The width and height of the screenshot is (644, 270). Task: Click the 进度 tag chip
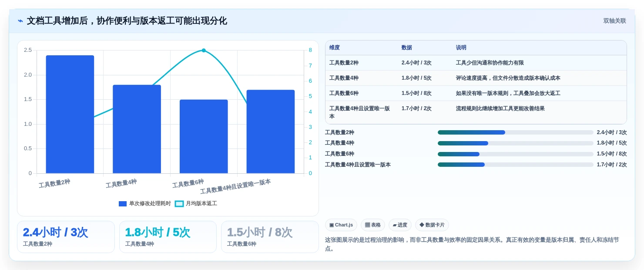pyautogui.click(x=400, y=225)
